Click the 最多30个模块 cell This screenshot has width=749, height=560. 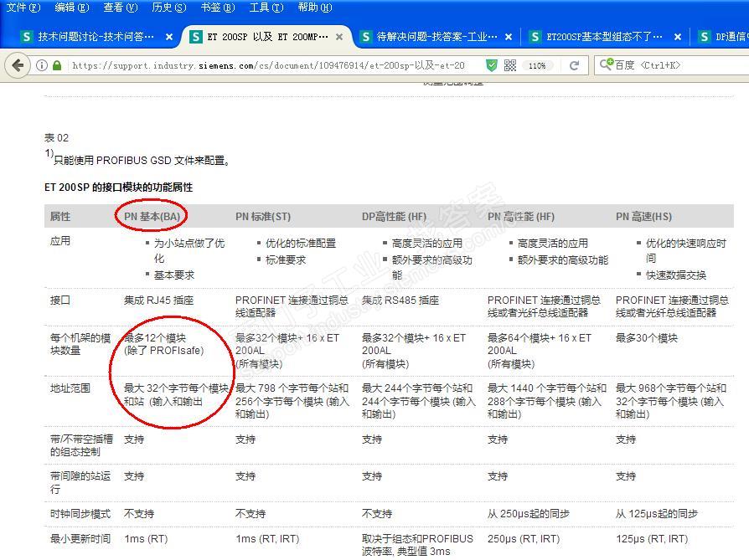646,338
